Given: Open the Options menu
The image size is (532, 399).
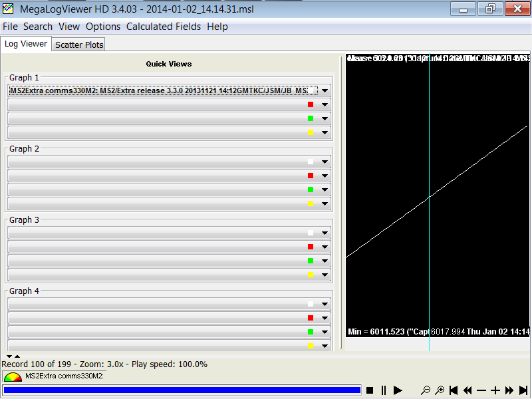Looking at the screenshot, I should tap(103, 27).
